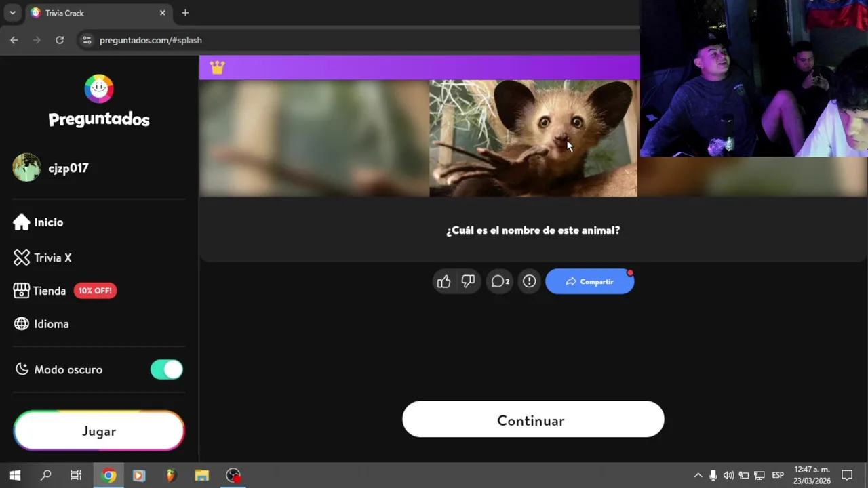The height and width of the screenshot is (488, 868).
Task: Expand the system tray hidden icons chevron
Action: tap(698, 475)
